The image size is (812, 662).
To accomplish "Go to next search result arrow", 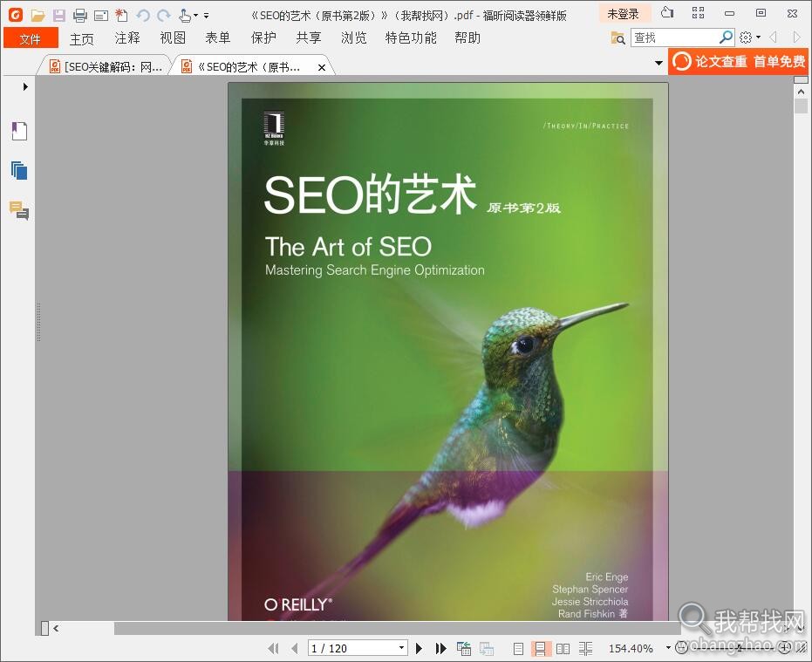I will 796,38.
